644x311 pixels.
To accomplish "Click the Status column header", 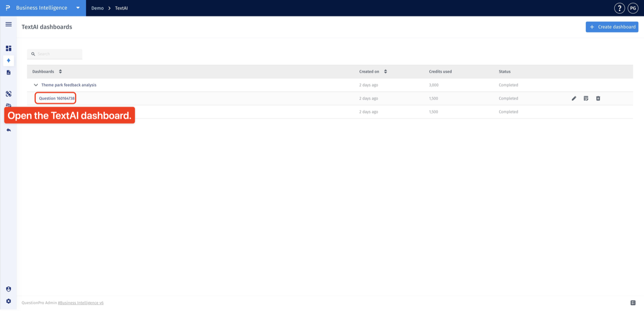I will point(505,72).
